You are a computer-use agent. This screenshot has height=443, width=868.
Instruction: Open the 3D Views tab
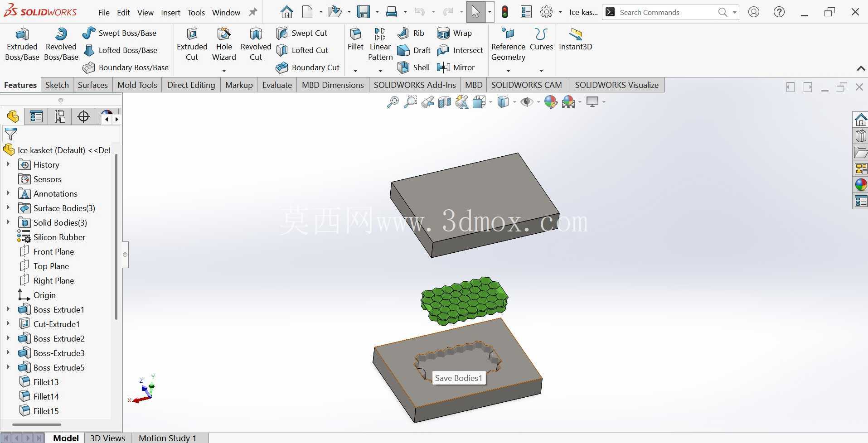(107, 438)
